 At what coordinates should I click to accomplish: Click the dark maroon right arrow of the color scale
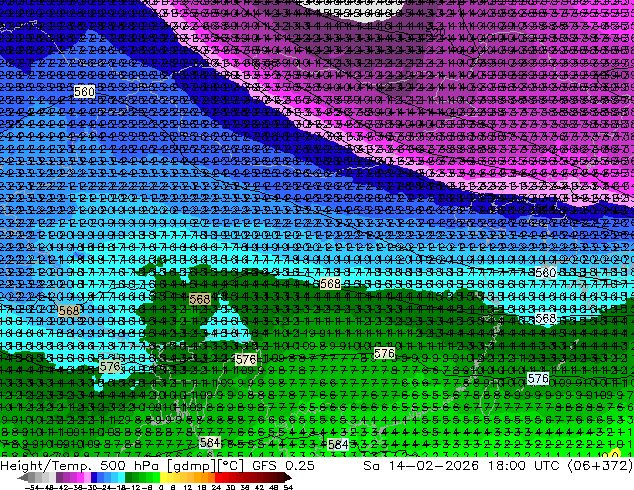(288, 477)
